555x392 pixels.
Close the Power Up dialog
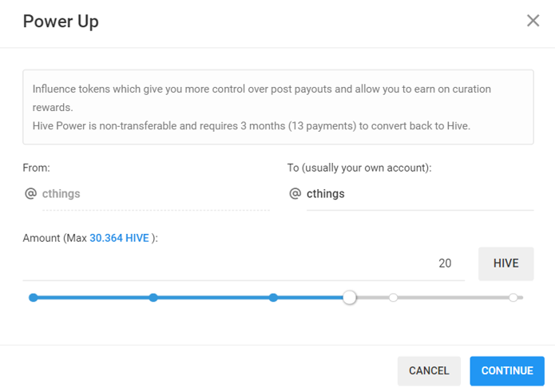tap(533, 21)
